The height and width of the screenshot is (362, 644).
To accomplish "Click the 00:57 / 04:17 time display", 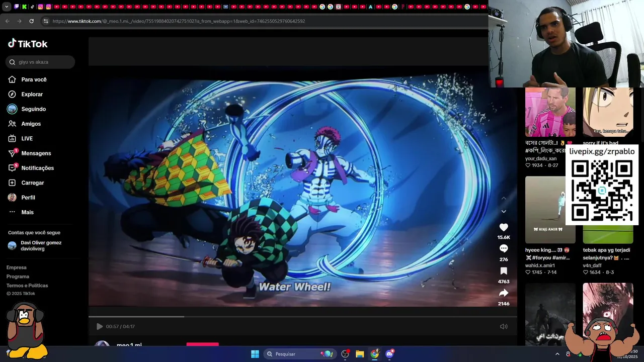I will coord(120,326).
